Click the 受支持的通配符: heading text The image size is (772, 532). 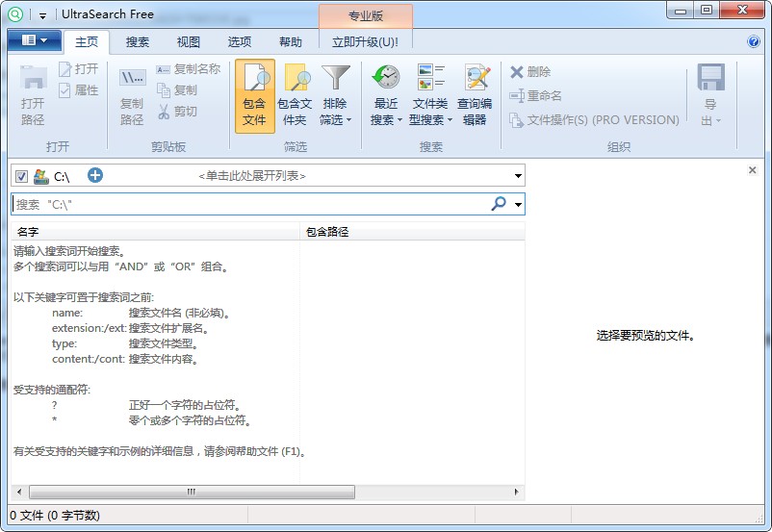tap(52, 390)
